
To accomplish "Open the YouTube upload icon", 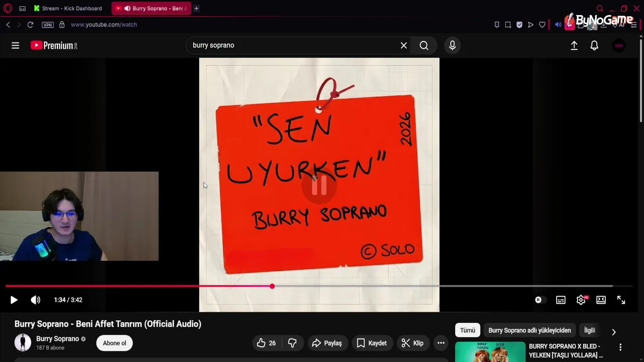I will 574,45.
